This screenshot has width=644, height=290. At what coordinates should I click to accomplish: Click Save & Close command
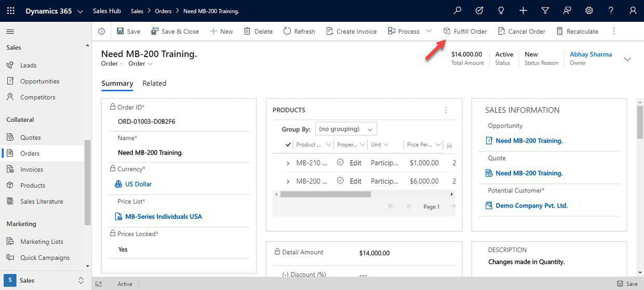175,31
